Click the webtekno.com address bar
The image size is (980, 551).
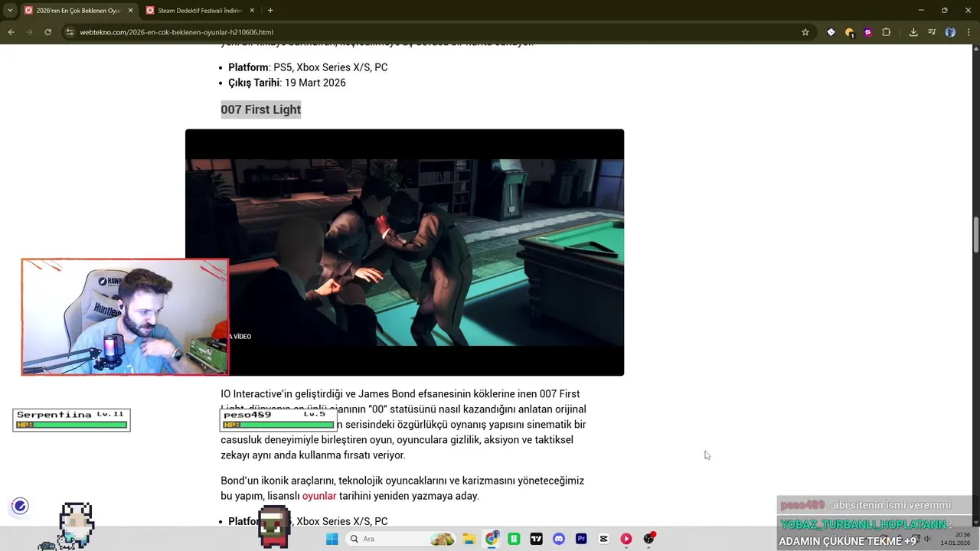tap(429, 32)
